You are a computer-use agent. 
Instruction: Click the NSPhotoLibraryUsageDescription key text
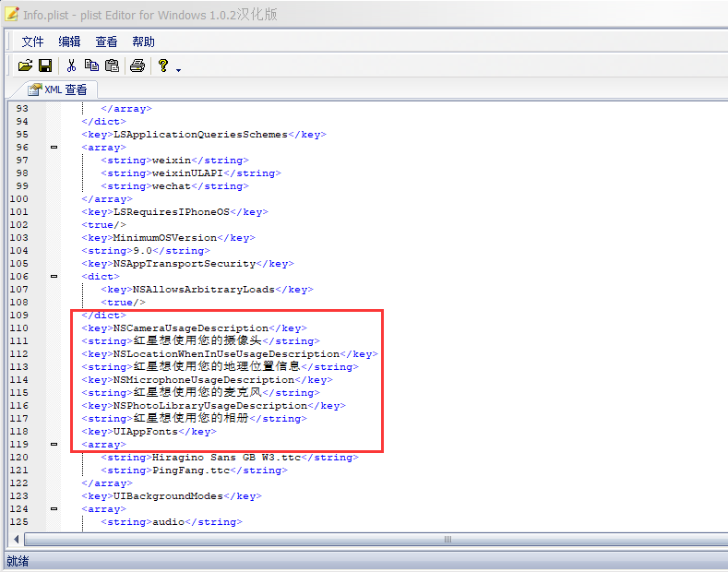point(210,406)
